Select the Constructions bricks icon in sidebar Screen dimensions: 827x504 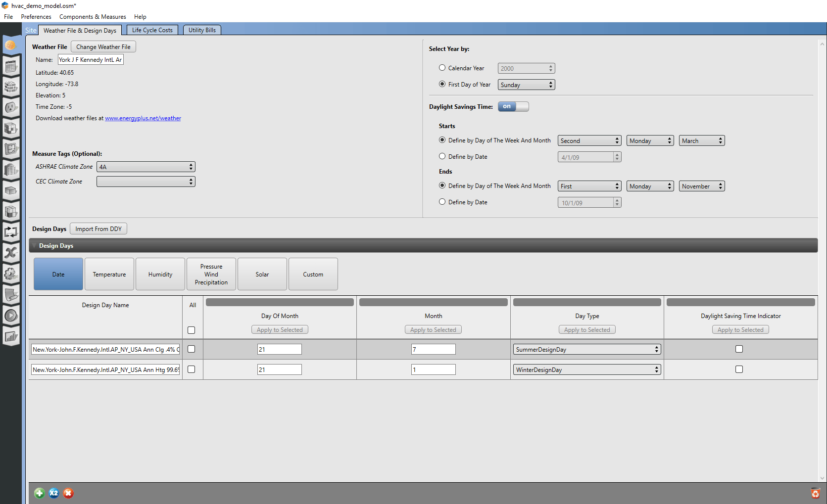point(11,87)
